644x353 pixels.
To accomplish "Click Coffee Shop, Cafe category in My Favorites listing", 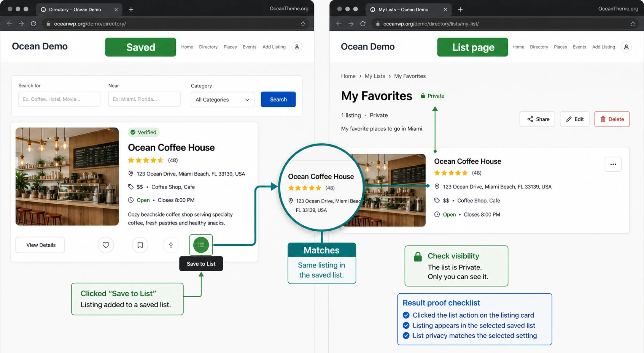I will (x=479, y=201).
